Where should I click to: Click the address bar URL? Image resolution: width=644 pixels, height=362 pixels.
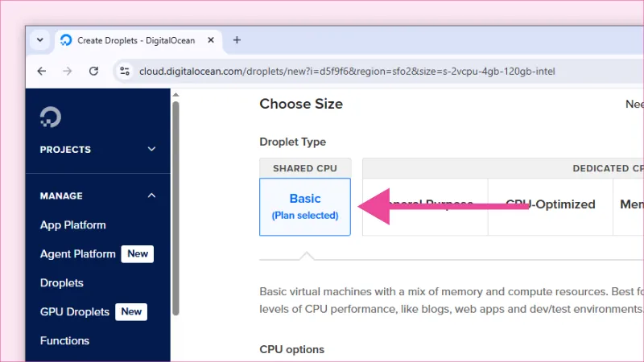[347, 72]
